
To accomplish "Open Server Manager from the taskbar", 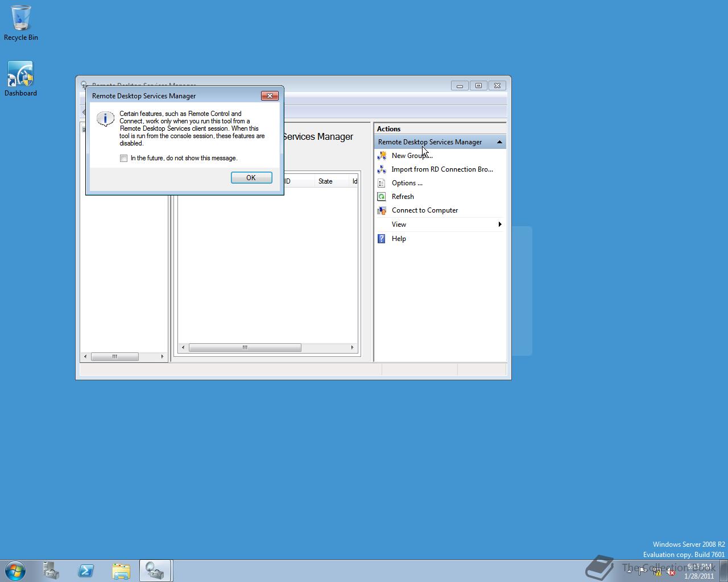I will [51, 571].
